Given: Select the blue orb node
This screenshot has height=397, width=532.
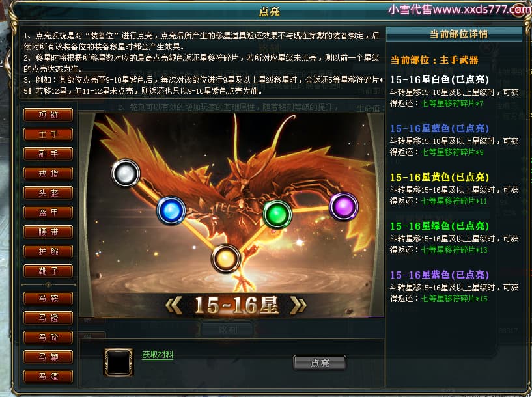Looking at the screenshot, I should [171, 210].
